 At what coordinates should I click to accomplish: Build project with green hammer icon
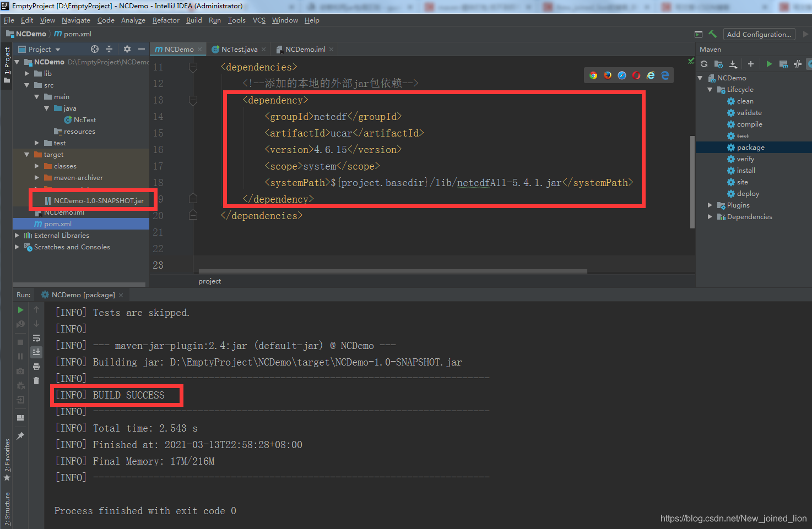pyautogui.click(x=713, y=34)
